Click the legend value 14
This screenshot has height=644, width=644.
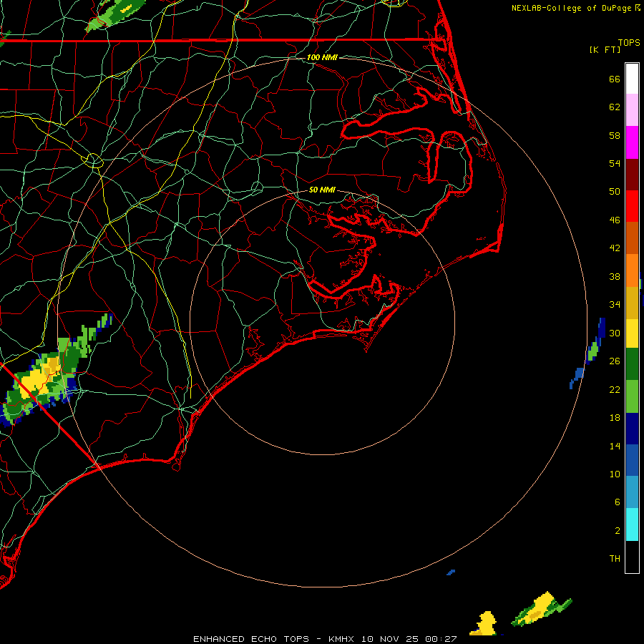pyautogui.click(x=615, y=446)
